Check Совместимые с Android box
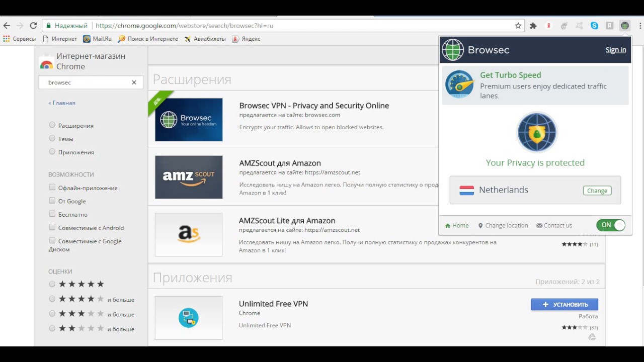Image resolution: width=644 pixels, height=362 pixels. [52, 227]
